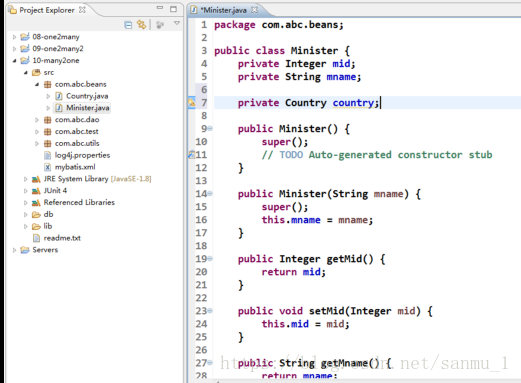Screen dimensions: 521x383
Task: Expand Referenced Libraries node
Action: pyautogui.click(x=26, y=203)
